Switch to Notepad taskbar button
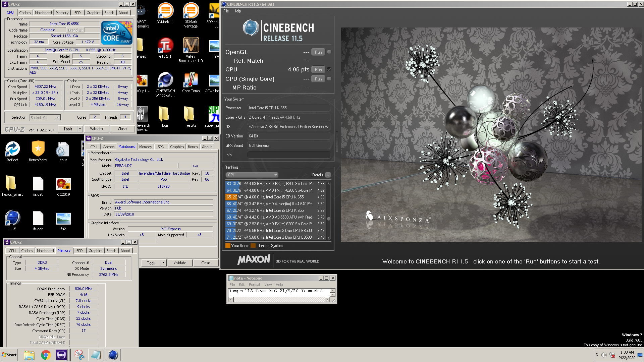 tap(96, 355)
